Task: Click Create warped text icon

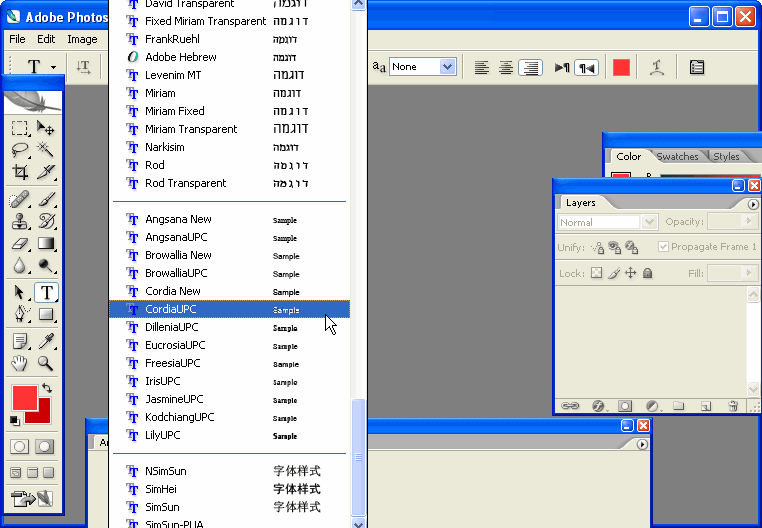Action: 657,67
